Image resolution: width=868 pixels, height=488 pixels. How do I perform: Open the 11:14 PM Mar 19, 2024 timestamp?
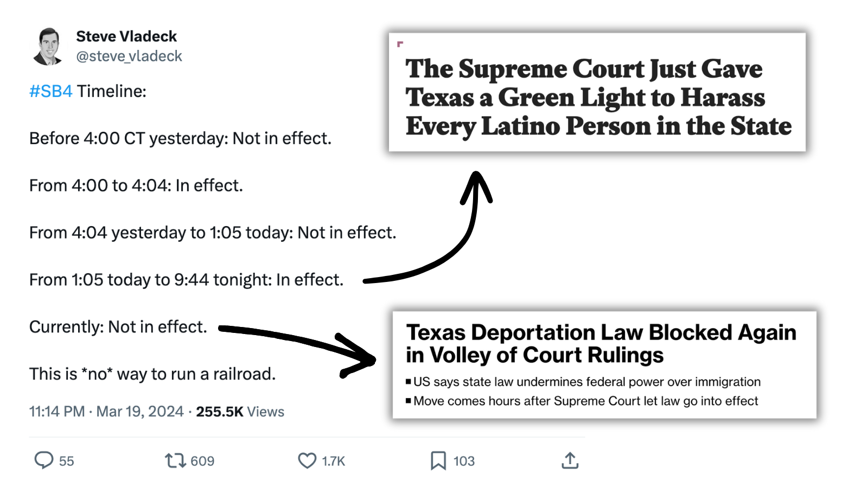[x=106, y=412]
